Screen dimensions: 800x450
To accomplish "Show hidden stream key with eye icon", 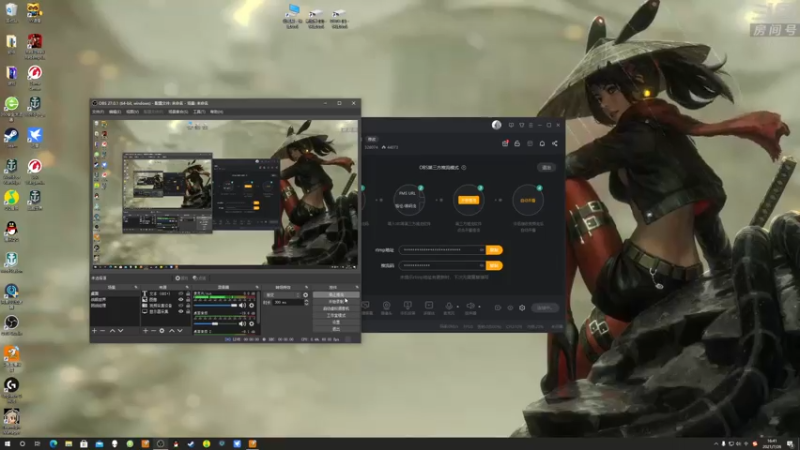I will (481, 265).
